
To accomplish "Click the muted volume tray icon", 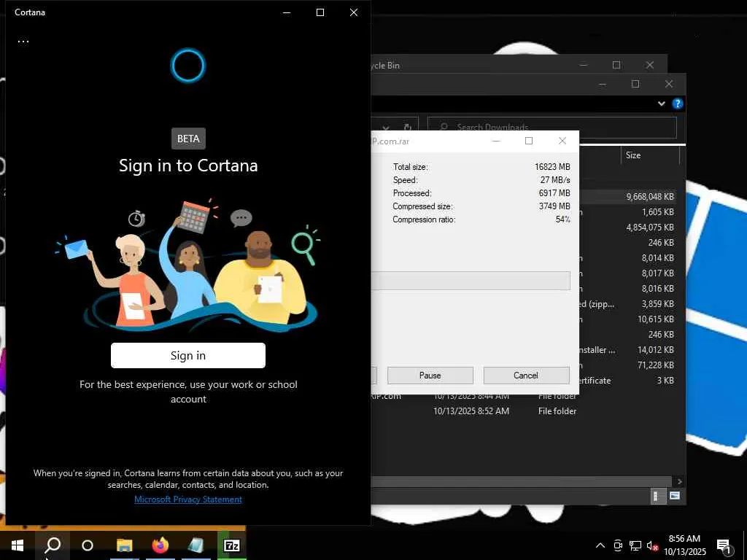I will pos(652,545).
